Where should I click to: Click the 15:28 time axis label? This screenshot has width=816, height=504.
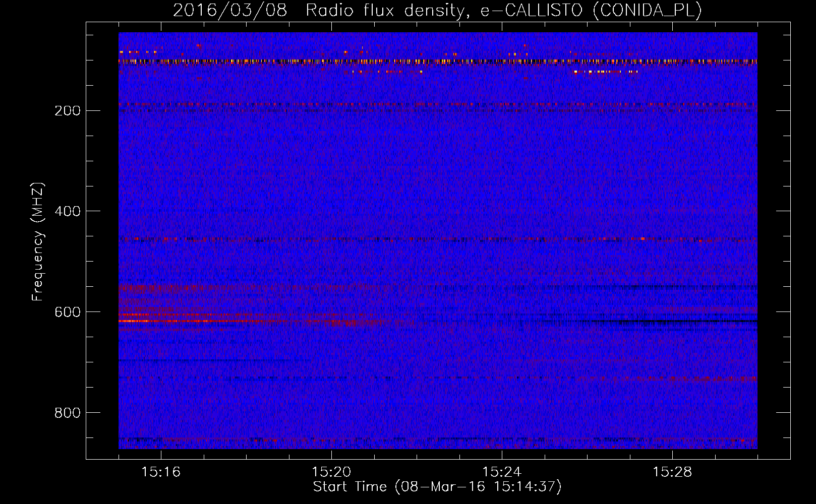tap(672, 472)
